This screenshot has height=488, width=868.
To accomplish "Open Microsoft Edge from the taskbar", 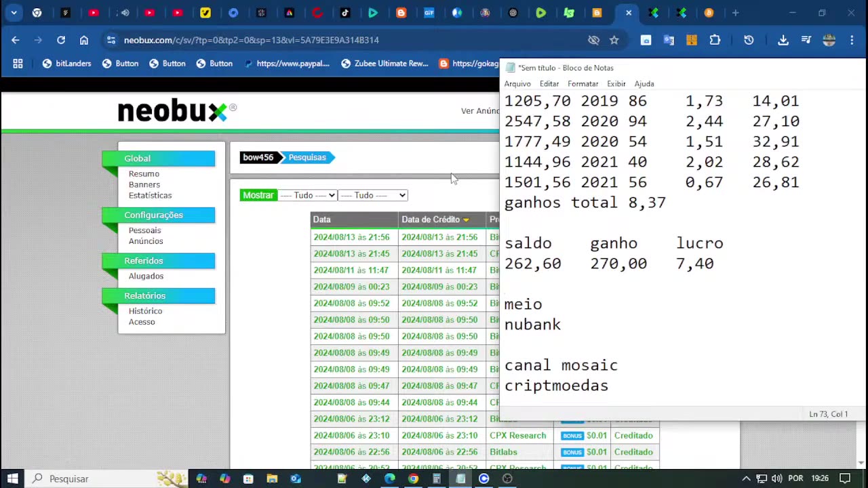I will tap(389, 479).
